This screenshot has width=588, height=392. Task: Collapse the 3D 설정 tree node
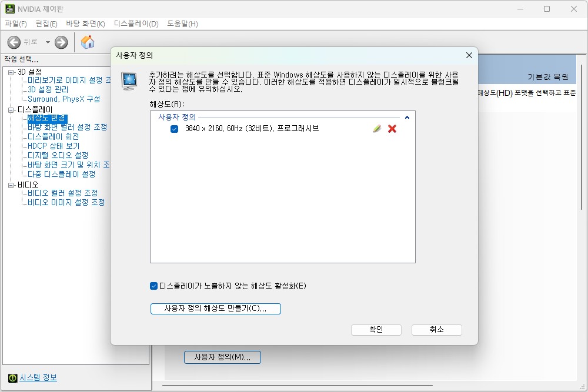[x=11, y=72]
